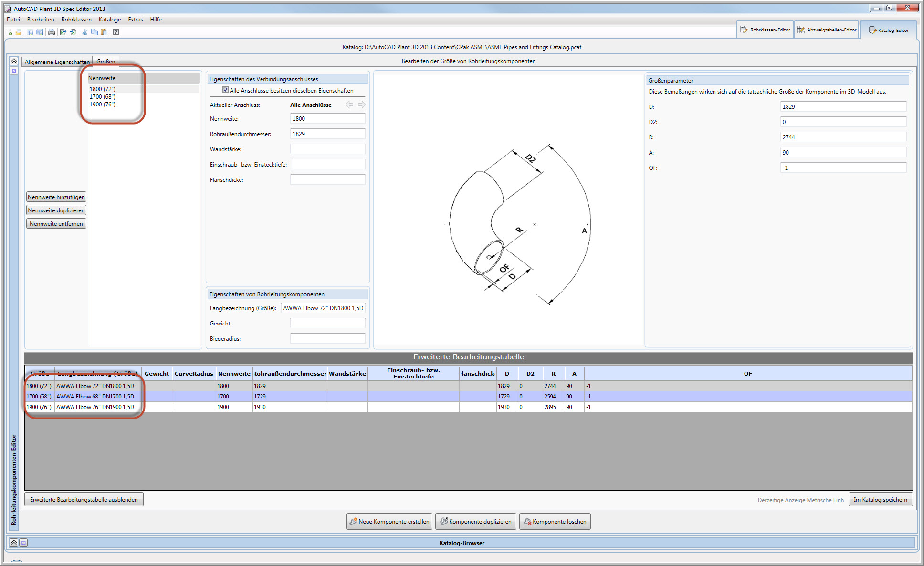The width and height of the screenshot is (924, 566).
Task: Click the Metrische Einh link
Action: (825, 500)
